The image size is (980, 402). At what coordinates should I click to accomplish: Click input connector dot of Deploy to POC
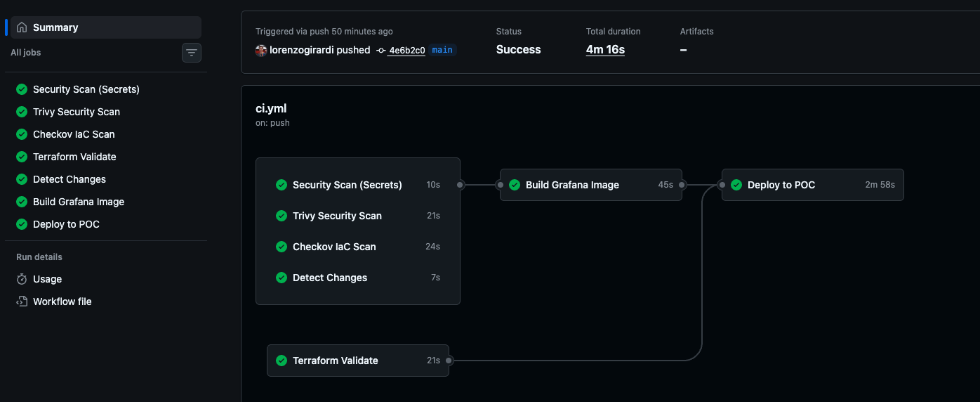[x=722, y=185]
